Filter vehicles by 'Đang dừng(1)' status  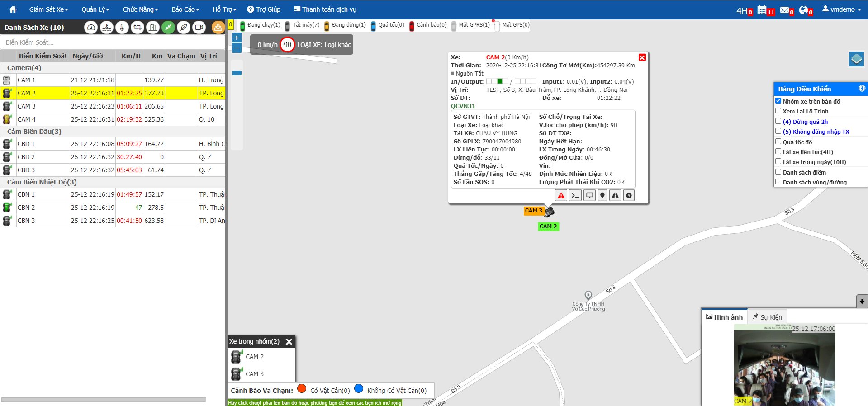point(345,25)
